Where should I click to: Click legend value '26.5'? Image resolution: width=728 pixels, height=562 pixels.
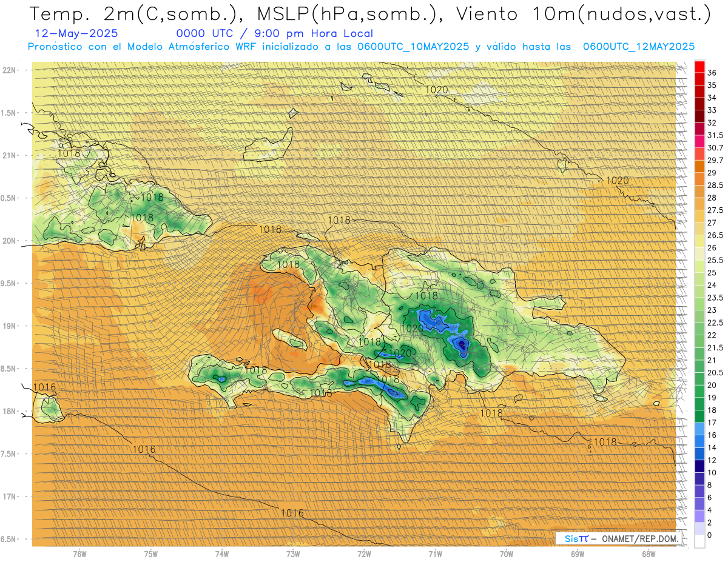715,235
